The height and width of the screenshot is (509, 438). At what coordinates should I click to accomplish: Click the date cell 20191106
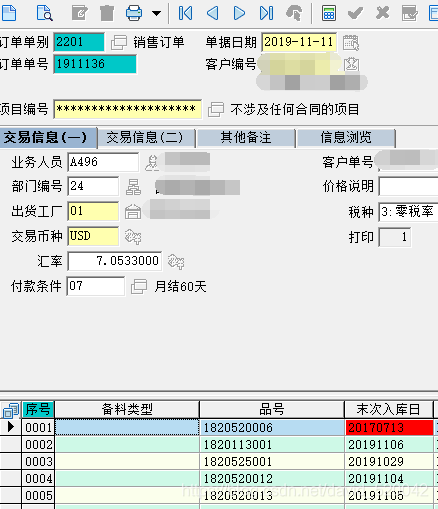(x=389, y=445)
